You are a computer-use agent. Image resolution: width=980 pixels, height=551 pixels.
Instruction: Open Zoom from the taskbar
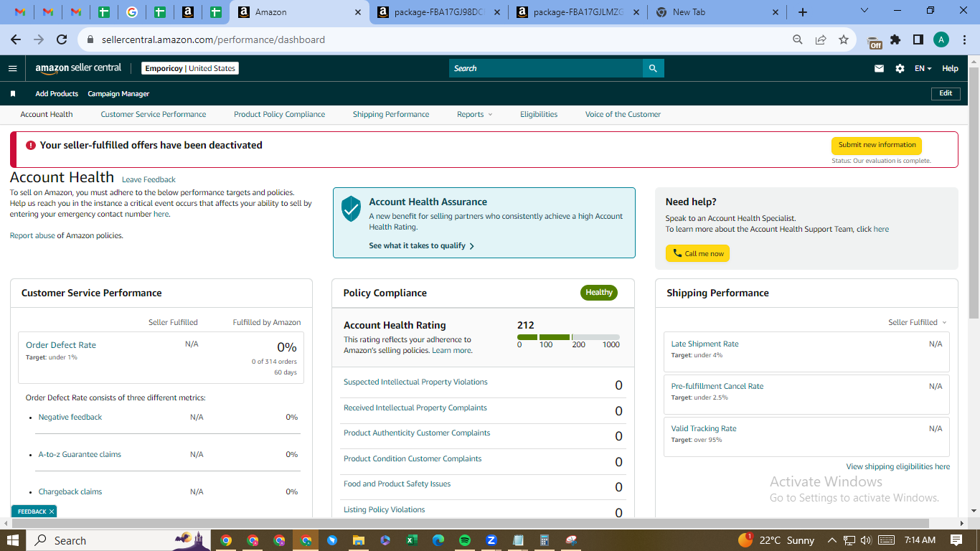[491, 540]
